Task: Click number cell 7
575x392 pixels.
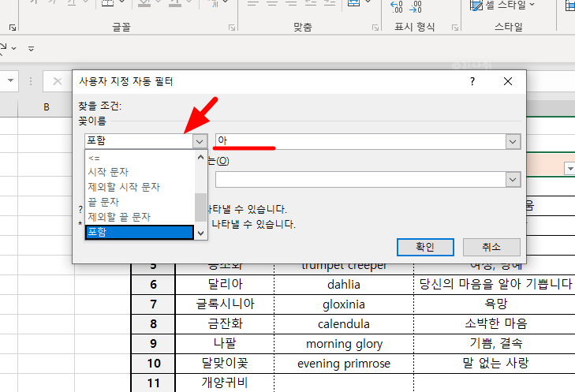Action: pyautogui.click(x=153, y=304)
